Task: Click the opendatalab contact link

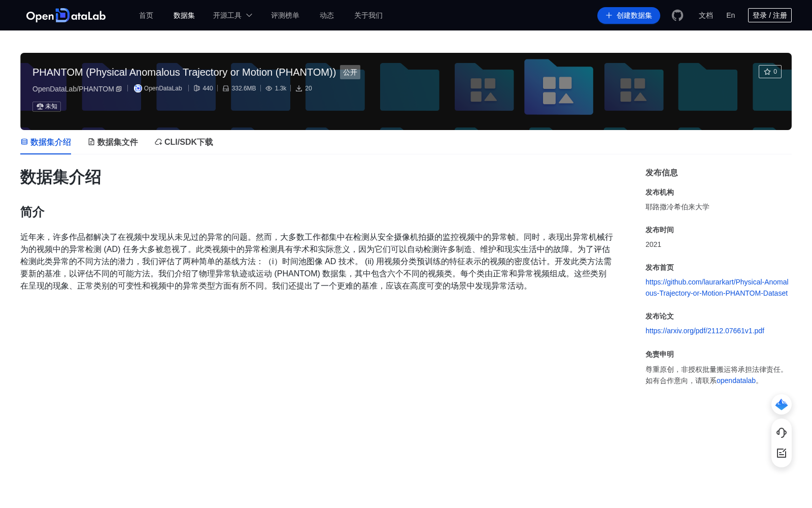Action: [x=736, y=380]
